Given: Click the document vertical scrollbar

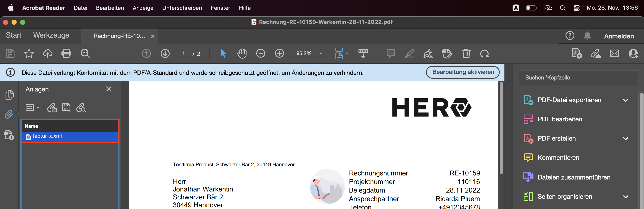Looking at the screenshot, I should pos(501,128).
